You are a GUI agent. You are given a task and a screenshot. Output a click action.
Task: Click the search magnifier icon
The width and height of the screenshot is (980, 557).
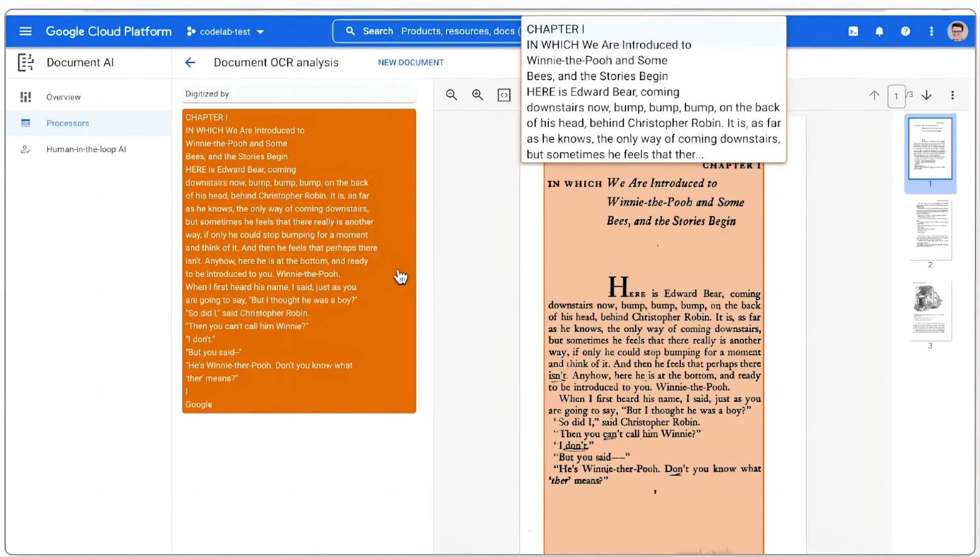[x=350, y=31]
